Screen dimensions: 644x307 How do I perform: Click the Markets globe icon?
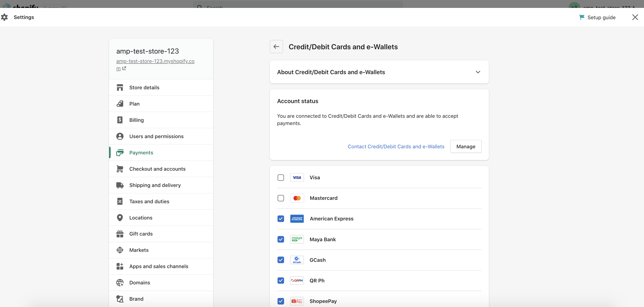pos(120,250)
